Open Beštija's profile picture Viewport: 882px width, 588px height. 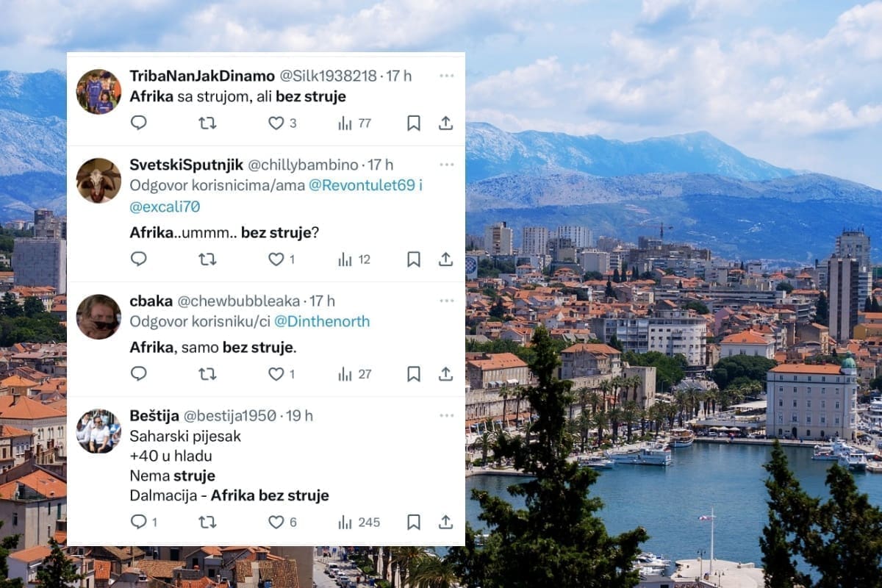point(98,431)
